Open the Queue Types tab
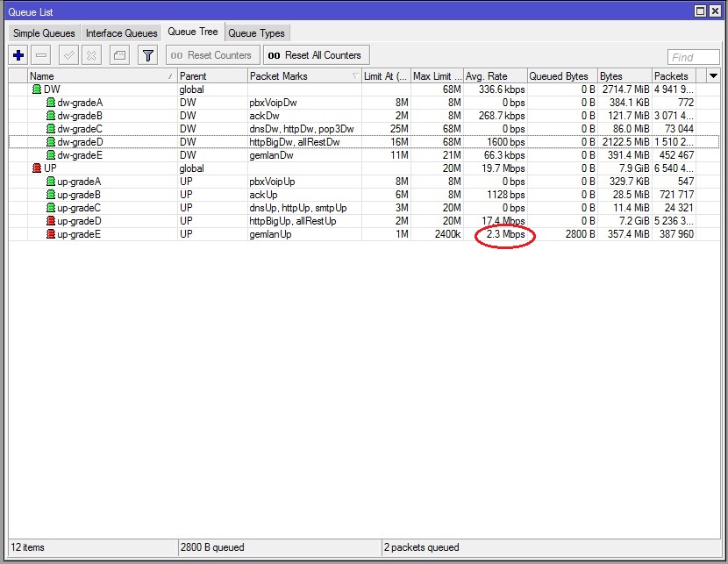 (x=256, y=33)
